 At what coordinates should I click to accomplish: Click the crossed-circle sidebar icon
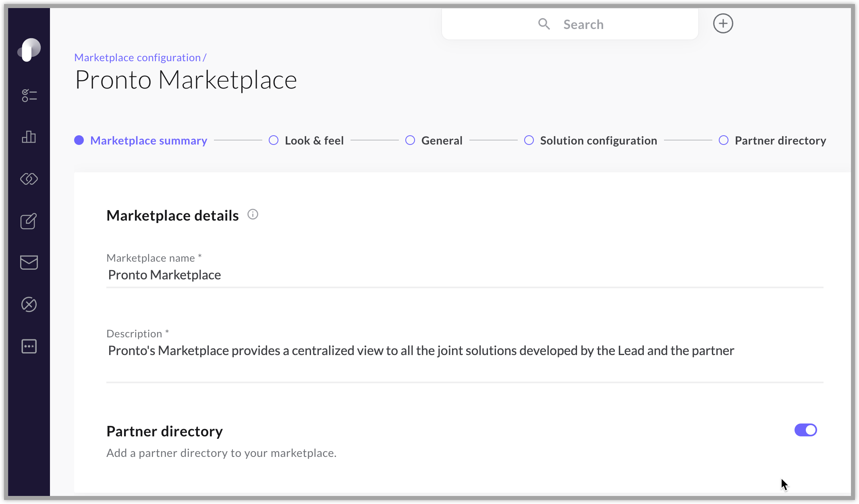pos(28,305)
